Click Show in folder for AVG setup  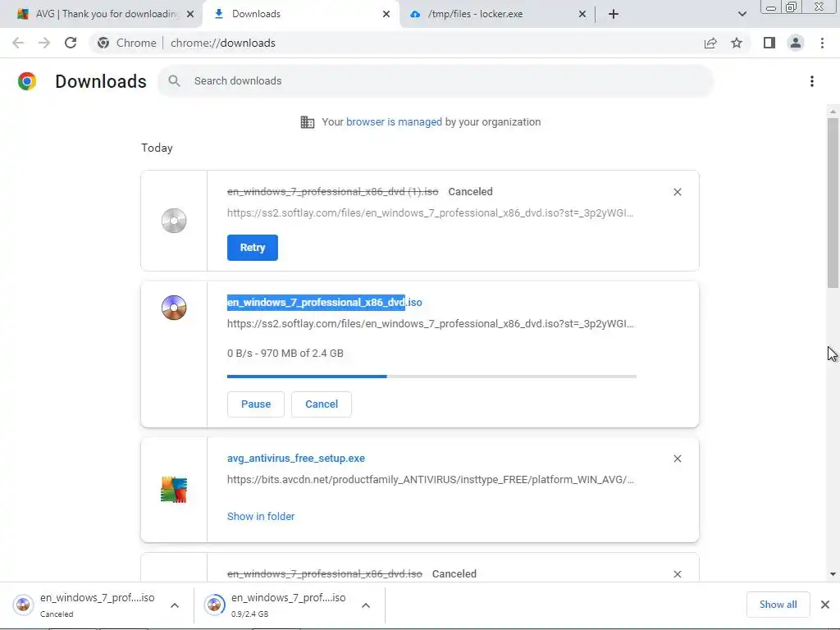tap(261, 516)
